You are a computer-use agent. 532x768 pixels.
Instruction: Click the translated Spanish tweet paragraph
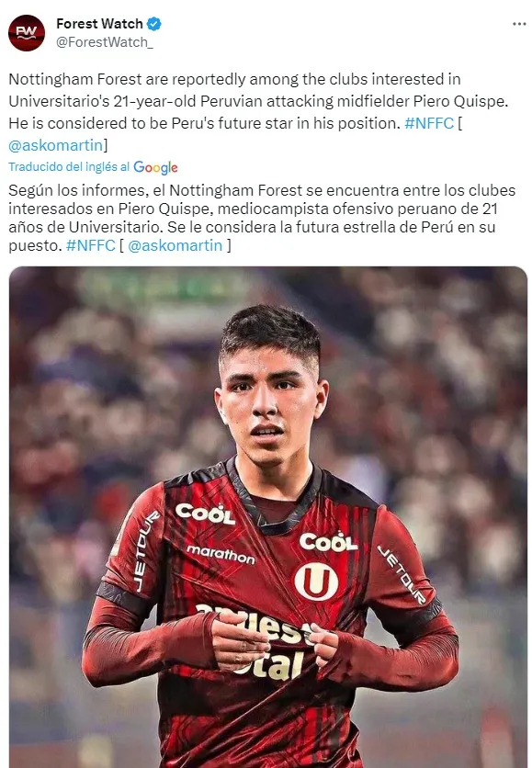(x=262, y=218)
